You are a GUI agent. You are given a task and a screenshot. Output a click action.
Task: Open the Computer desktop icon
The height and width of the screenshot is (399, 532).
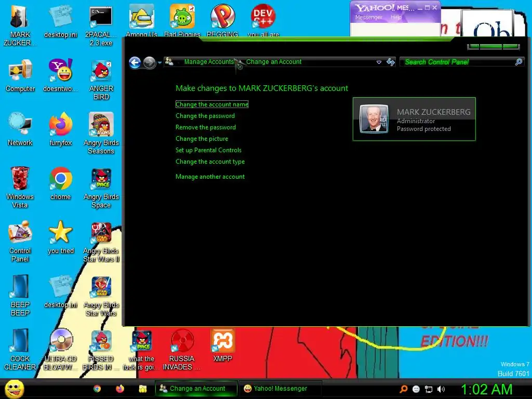(20, 76)
